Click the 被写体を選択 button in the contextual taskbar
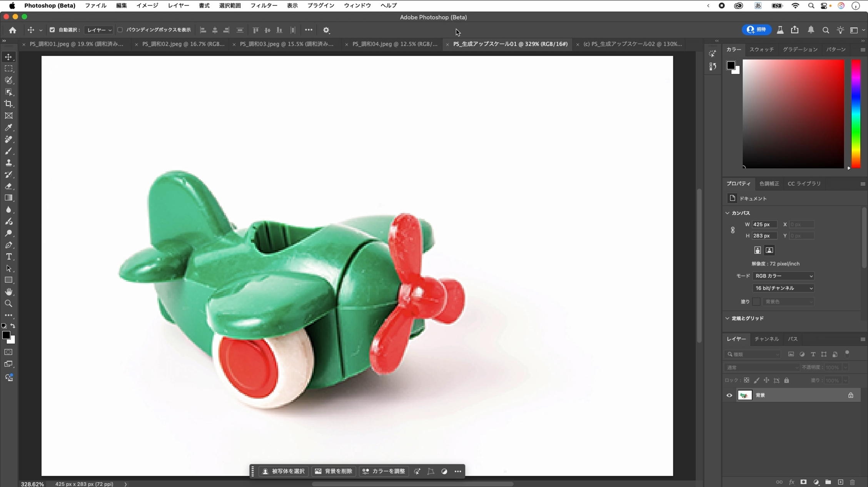Screen dimensions: 868x487 click(284, 471)
